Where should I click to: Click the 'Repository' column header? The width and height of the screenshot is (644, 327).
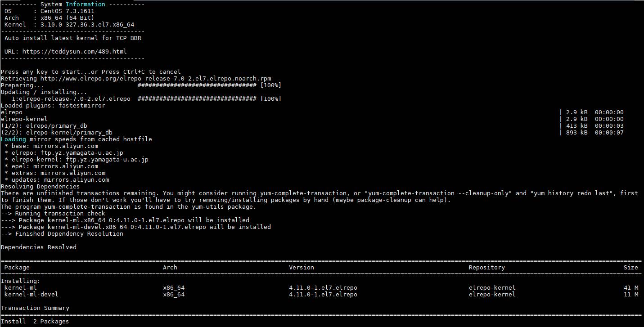[x=487, y=268]
